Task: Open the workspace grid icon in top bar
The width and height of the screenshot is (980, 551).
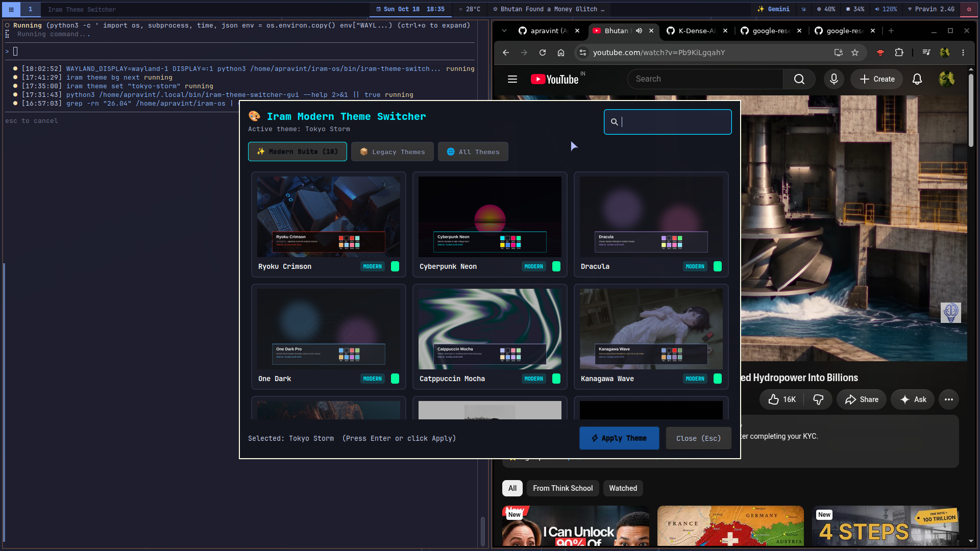Action: (x=11, y=9)
